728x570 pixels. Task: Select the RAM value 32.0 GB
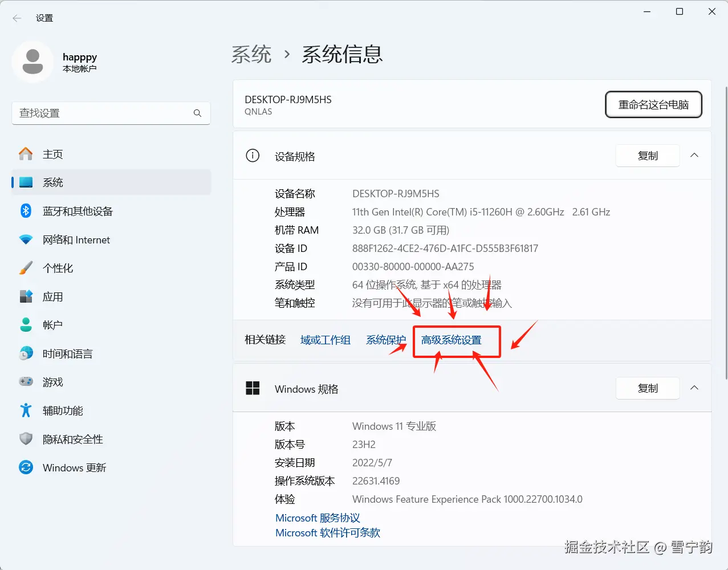pos(369,230)
